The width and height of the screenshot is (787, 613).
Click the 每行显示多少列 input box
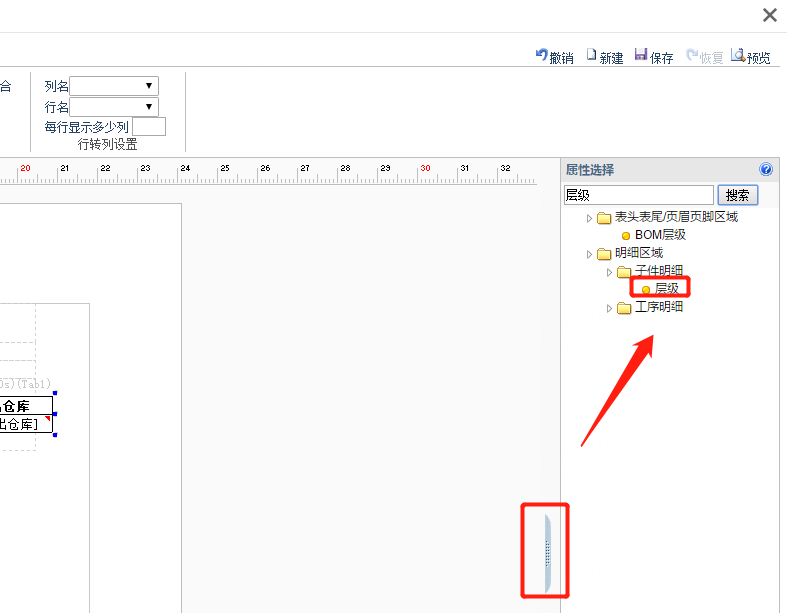pos(149,127)
